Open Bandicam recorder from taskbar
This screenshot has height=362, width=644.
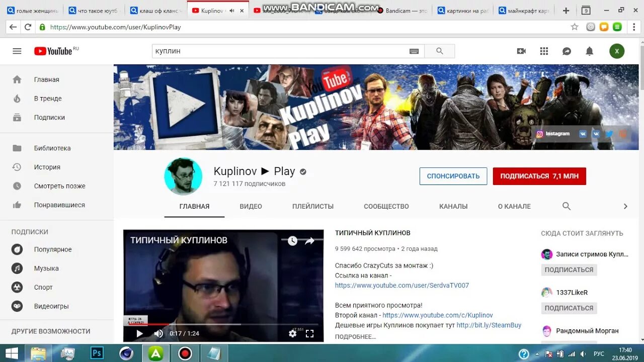pos(185,353)
